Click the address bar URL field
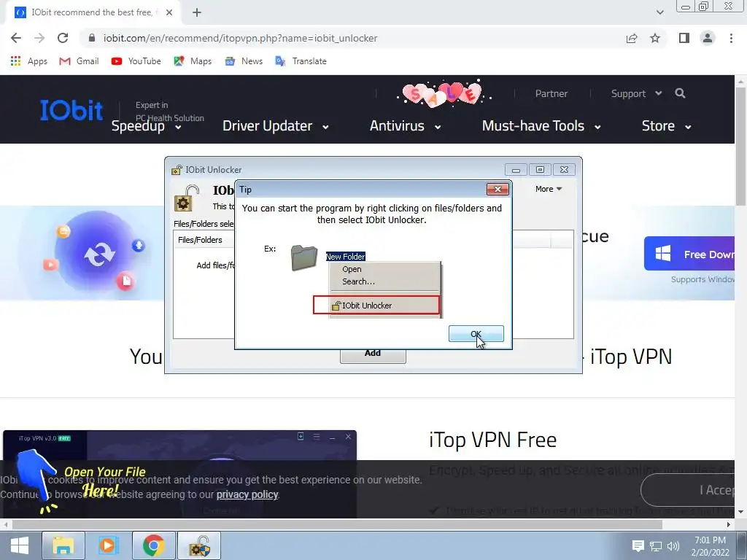Image resolution: width=747 pixels, height=560 pixels. 352,38
